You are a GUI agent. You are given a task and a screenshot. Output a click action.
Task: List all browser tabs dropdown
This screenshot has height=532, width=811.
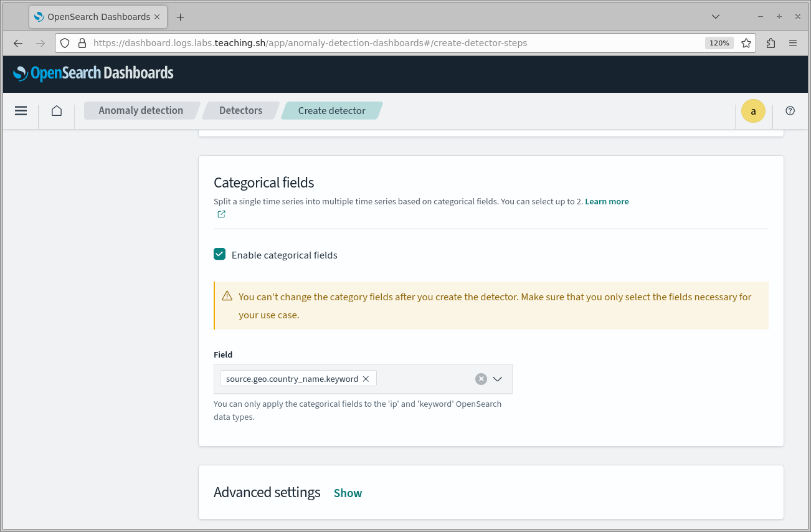pyautogui.click(x=716, y=17)
